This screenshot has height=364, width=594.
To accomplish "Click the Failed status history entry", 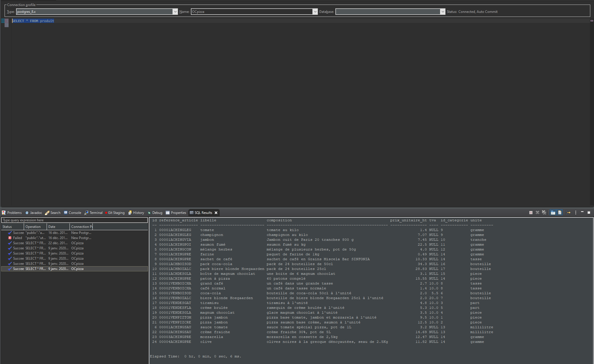I will click(x=17, y=238).
